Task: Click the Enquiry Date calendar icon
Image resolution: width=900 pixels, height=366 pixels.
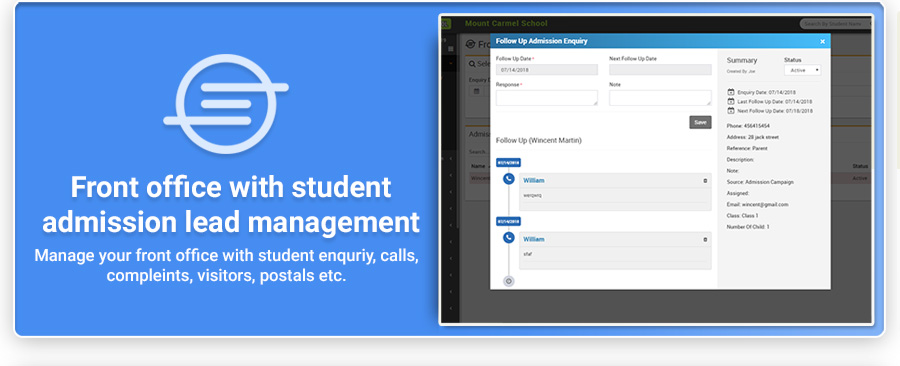Action: pyautogui.click(x=731, y=92)
